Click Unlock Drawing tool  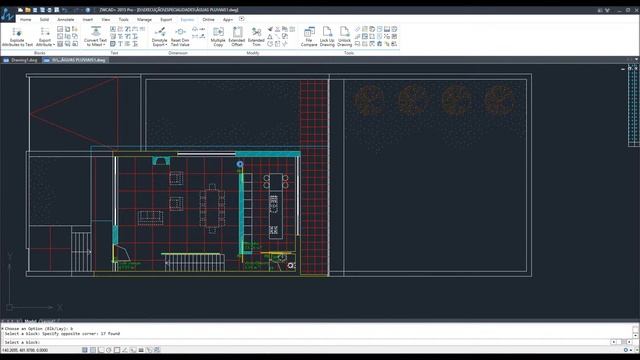344,37
